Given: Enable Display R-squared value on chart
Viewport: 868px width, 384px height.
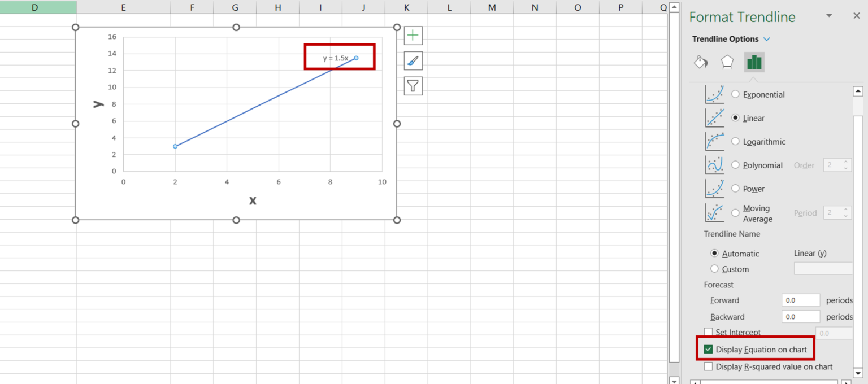Looking at the screenshot, I should pyautogui.click(x=708, y=366).
